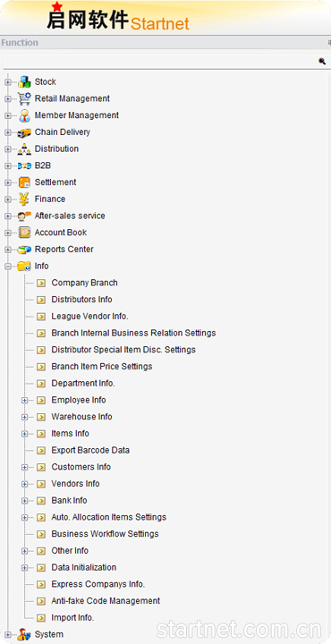The image size is (331, 644).
Task: Click the Retail Management shopping cart icon
Action: (24, 98)
